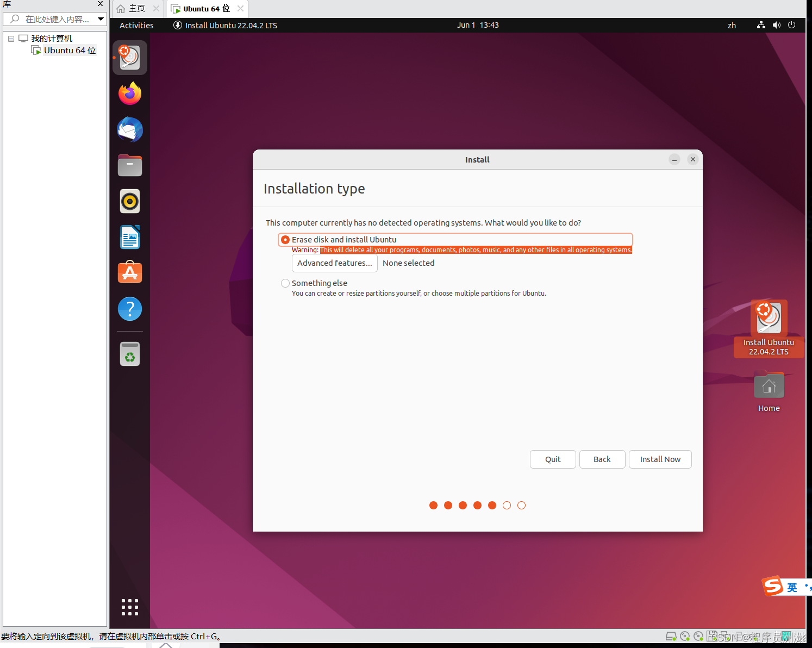Open the library search dropdown arrow
This screenshot has height=648, width=812.
tap(101, 19)
